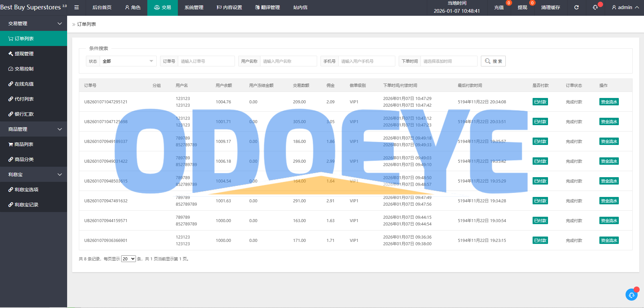Click the 下单时间 date input field

[448, 61]
